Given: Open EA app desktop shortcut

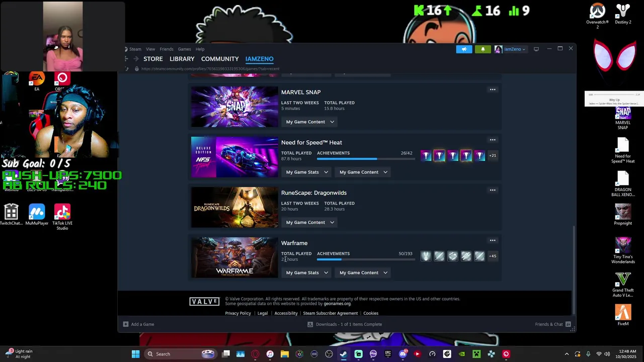Looking at the screenshot, I should coord(37,81).
